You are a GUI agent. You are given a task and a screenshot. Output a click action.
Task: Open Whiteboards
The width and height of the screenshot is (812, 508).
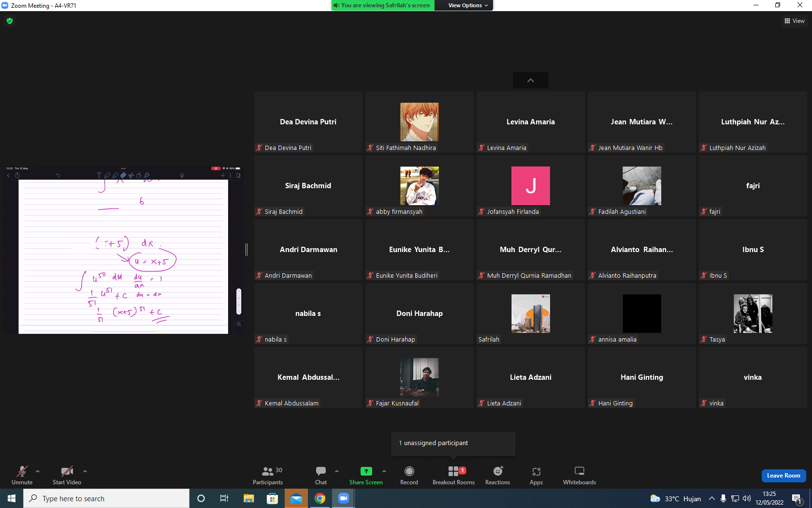579,476
